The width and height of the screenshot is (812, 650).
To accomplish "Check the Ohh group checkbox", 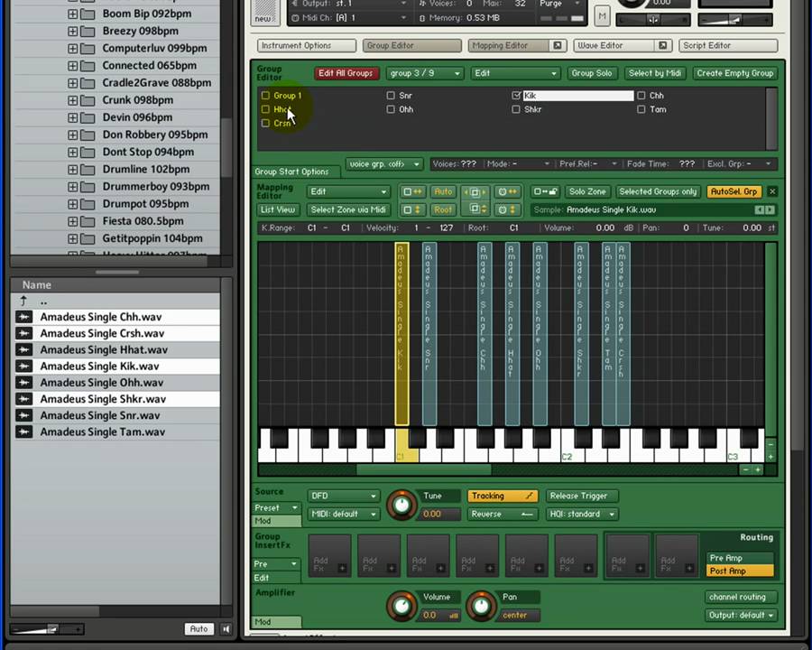I will [391, 109].
